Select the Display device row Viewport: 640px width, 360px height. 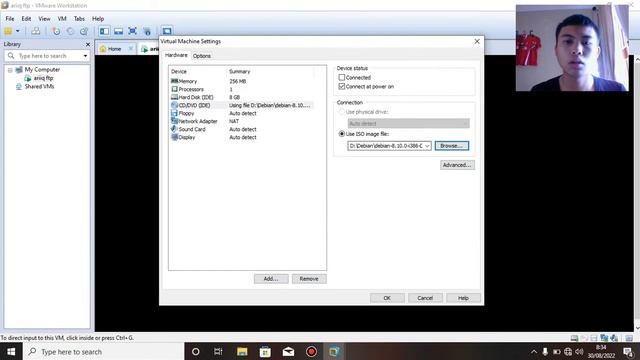(x=242, y=137)
